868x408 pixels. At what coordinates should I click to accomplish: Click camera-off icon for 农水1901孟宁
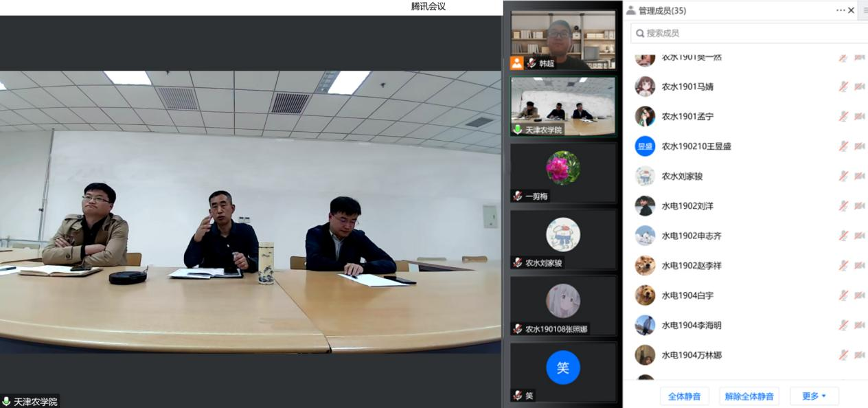click(859, 117)
